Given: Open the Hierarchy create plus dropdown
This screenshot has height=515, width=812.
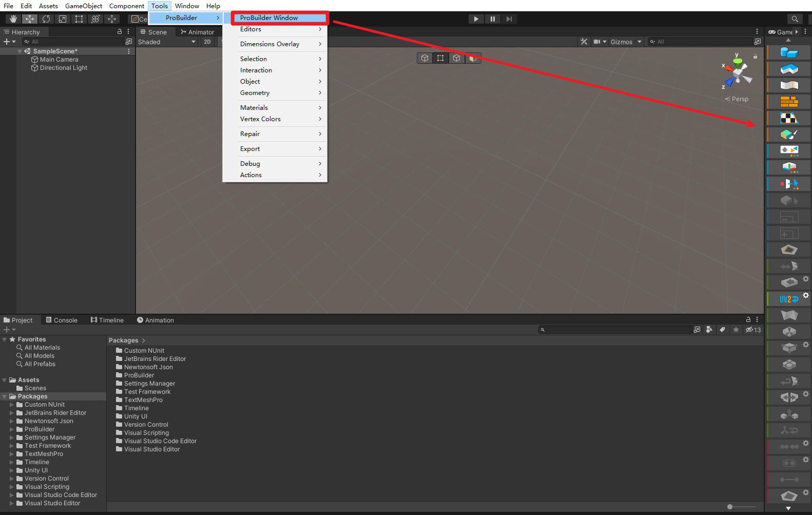Looking at the screenshot, I should point(9,42).
